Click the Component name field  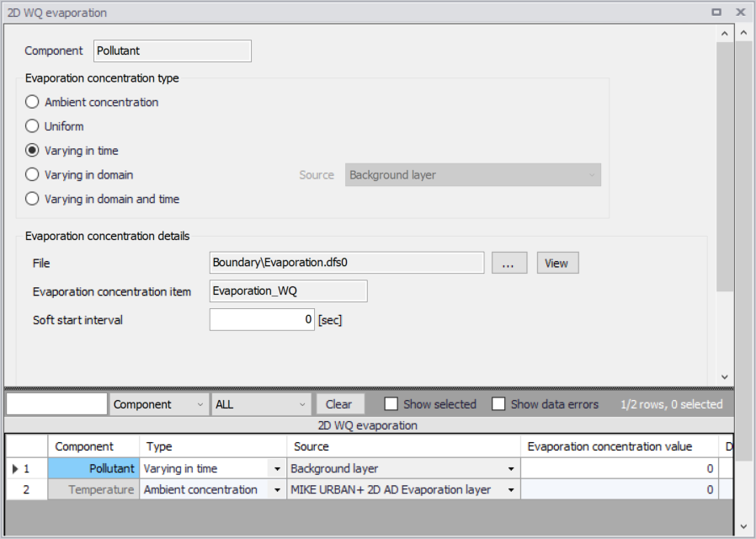[x=173, y=51]
